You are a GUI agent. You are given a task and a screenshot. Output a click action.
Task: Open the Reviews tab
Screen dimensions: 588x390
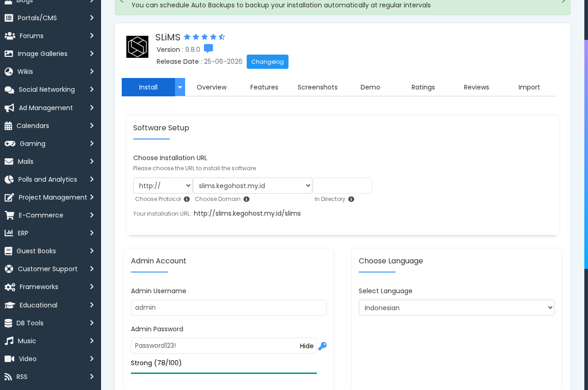(x=476, y=87)
